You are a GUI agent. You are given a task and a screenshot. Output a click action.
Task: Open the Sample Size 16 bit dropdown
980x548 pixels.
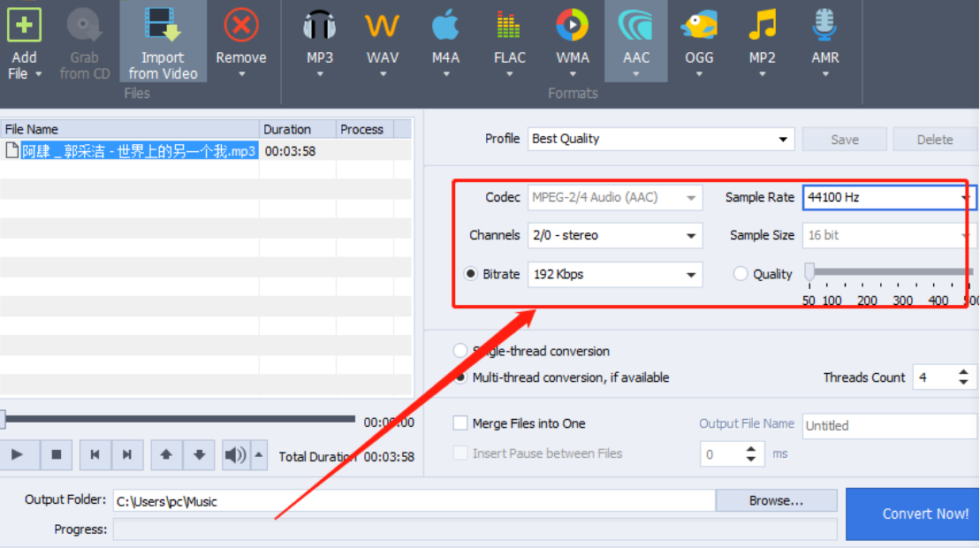click(889, 236)
